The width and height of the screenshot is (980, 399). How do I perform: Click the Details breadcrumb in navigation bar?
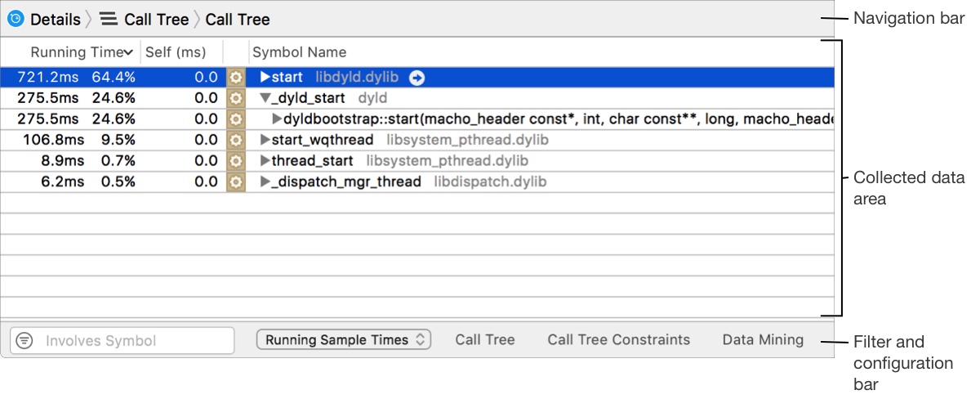pos(55,19)
